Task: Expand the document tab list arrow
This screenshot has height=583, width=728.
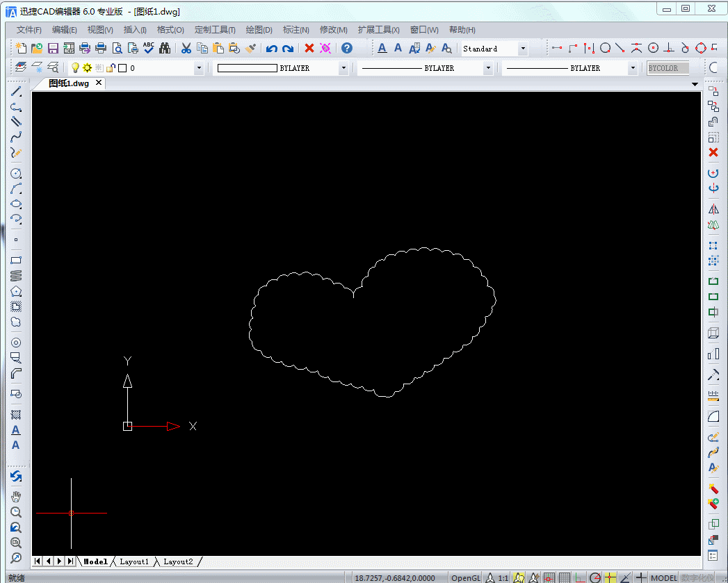Action: (x=695, y=84)
